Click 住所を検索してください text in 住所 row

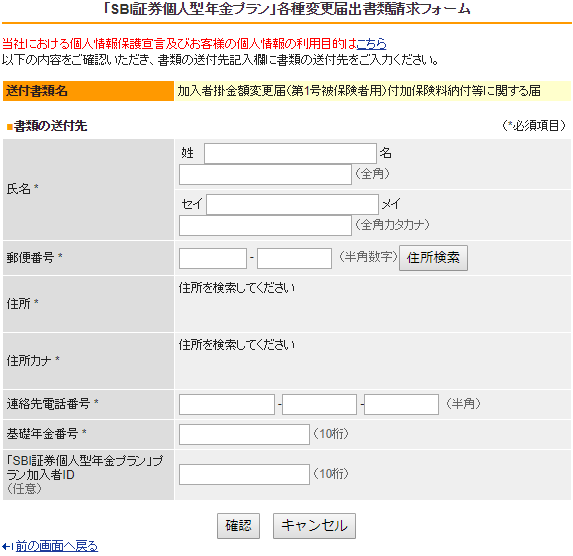[x=237, y=288]
